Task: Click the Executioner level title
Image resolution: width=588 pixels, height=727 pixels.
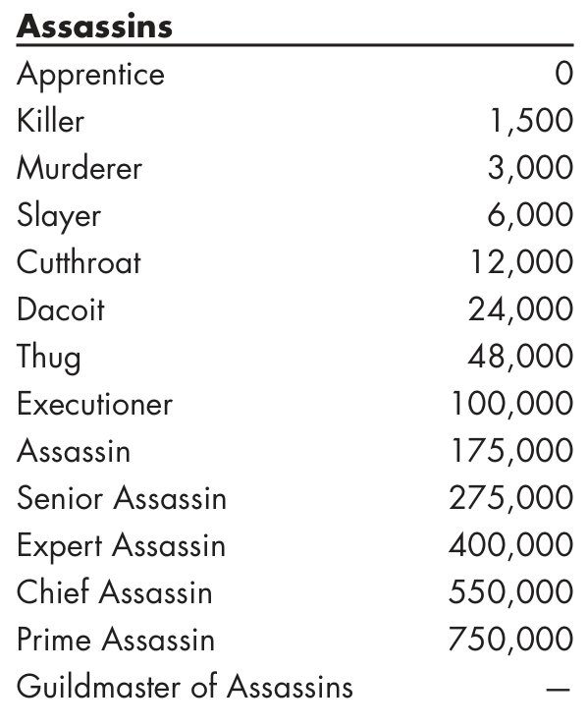Action: point(94,404)
